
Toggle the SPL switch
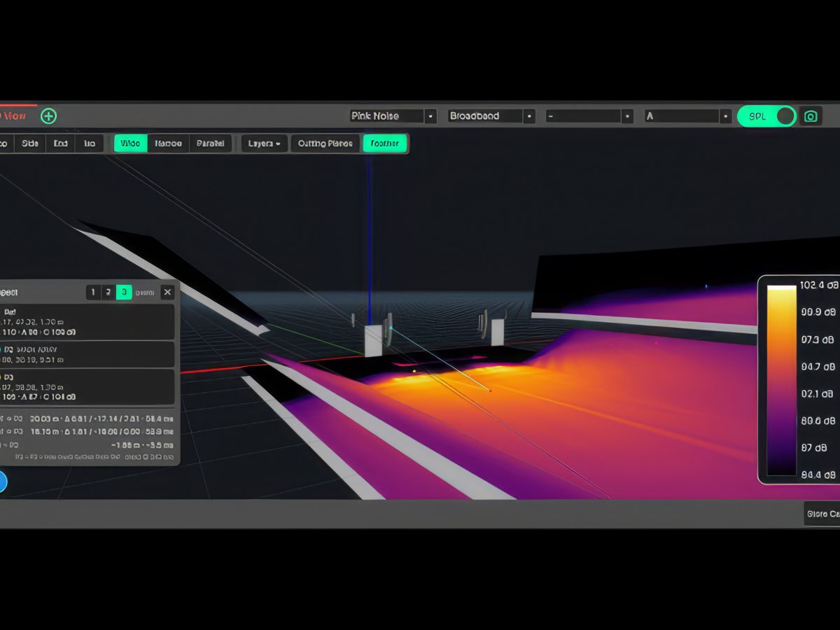coord(767,116)
